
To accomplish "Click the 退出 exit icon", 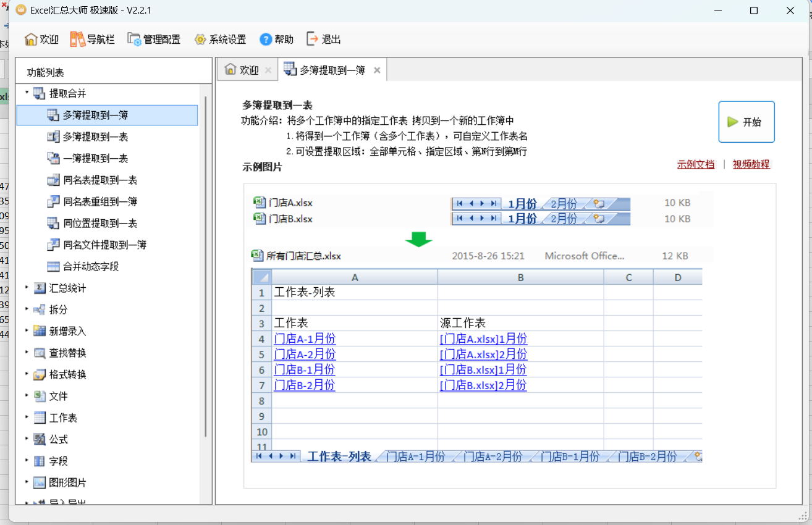I will pos(313,39).
